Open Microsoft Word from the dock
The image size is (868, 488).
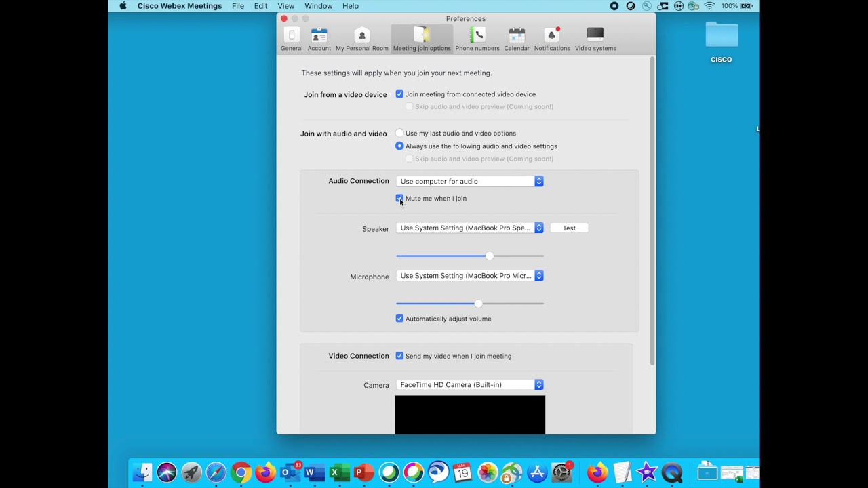click(x=315, y=472)
